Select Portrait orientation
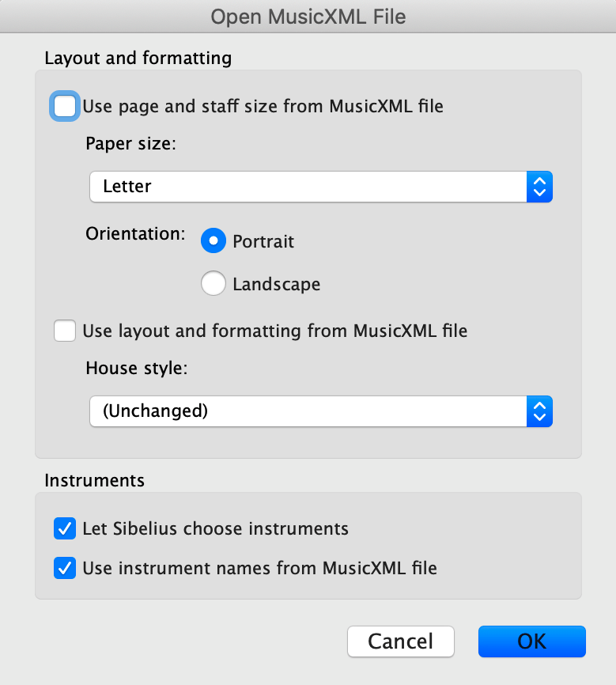The height and width of the screenshot is (685, 616). coord(213,240)
